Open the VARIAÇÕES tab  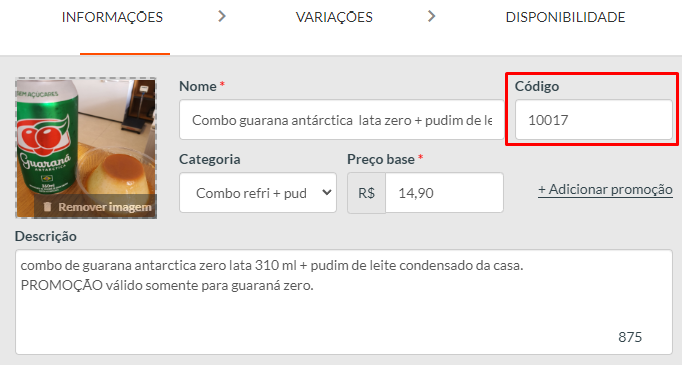coord(334,17)
